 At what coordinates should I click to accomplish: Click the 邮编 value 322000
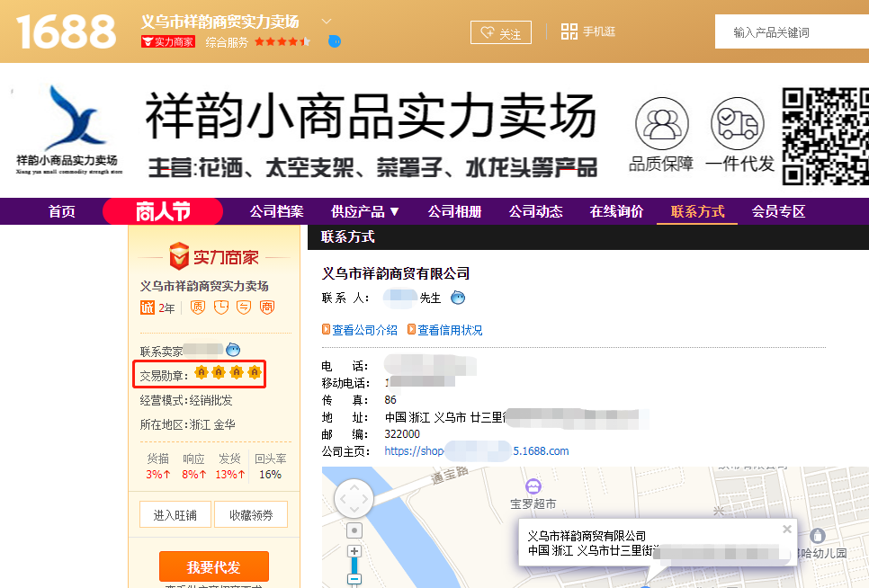pos(402,434)
